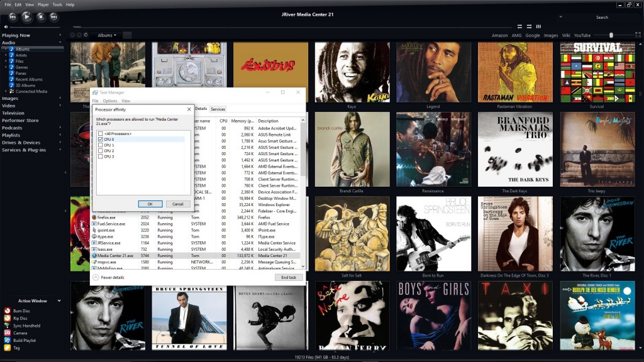
Task: Click the Camera action icon
Action: pyautogui.click(x=8, y=333)
